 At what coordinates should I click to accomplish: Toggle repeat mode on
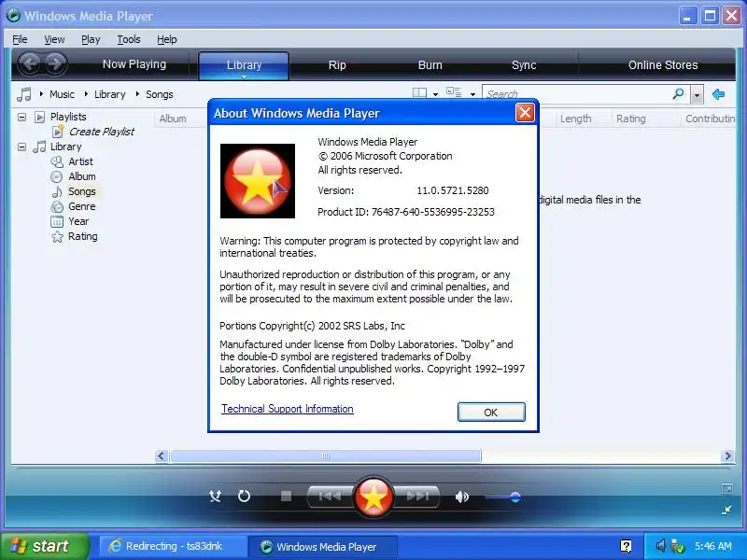[x=244, y=497]
